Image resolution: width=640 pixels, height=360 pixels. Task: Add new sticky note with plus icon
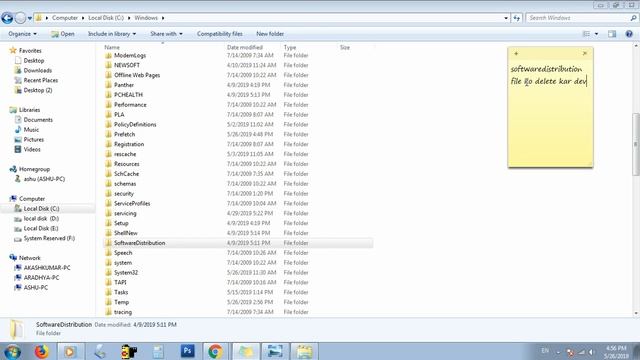click(x=516, y=53)
